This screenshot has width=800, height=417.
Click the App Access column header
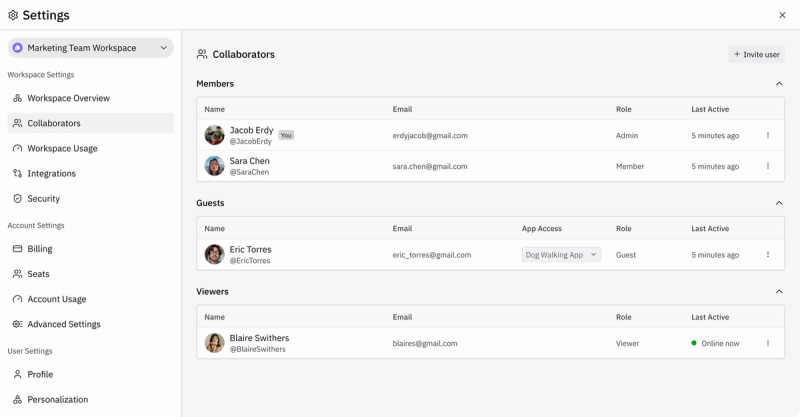542,229
